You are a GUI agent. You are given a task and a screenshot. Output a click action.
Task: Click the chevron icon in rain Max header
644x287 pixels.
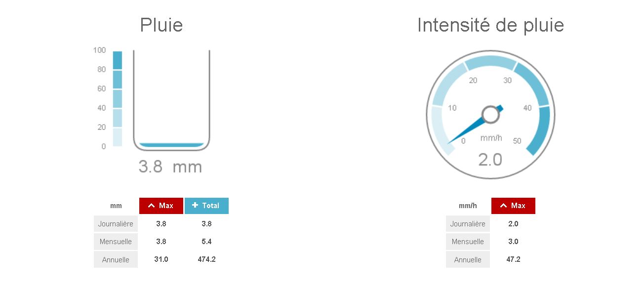152,206
